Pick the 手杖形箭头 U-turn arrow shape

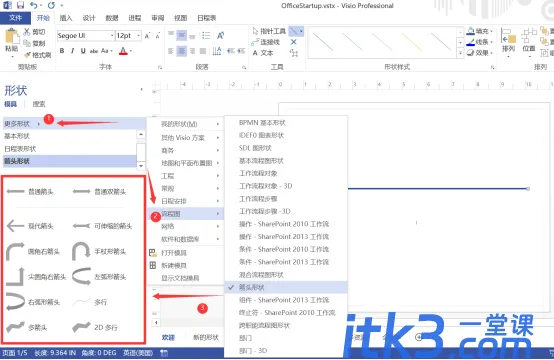(x=99, y=251)
